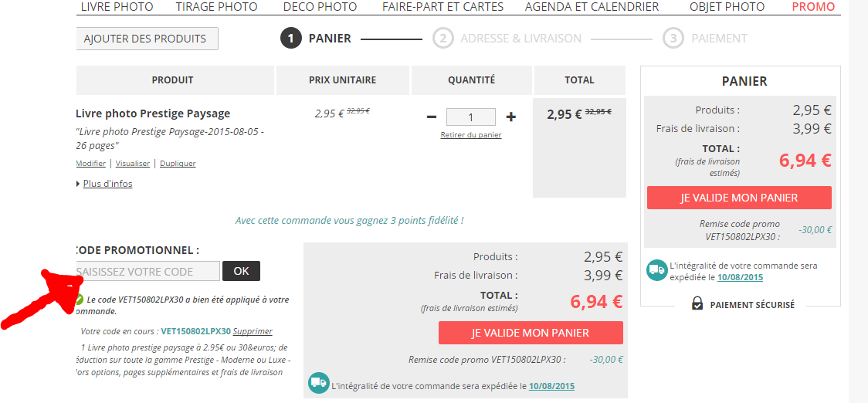The image size is (868, 403).
Task: Remove item via Retirer du panier
Action: [471, 135]
